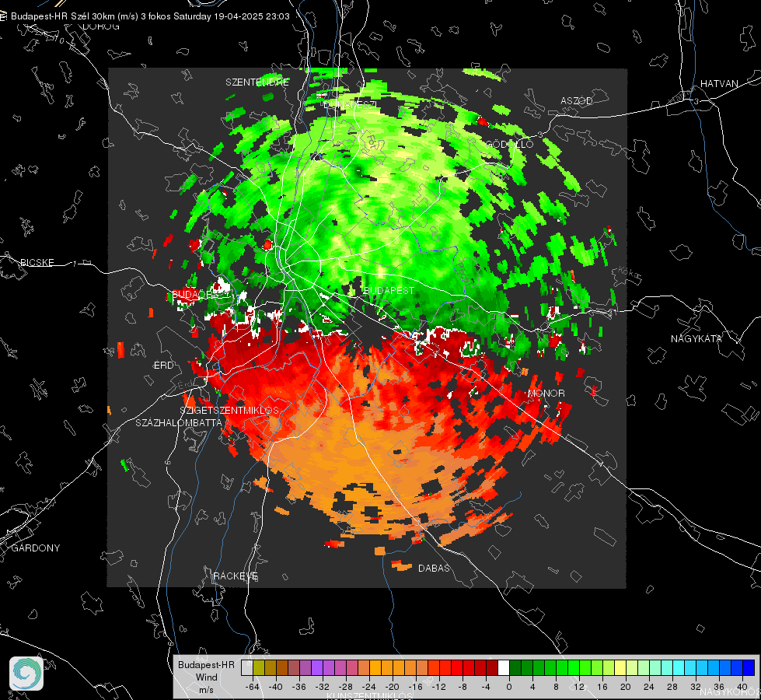Click the -40 legend value
761x700 pixels.
pos(276,687)
